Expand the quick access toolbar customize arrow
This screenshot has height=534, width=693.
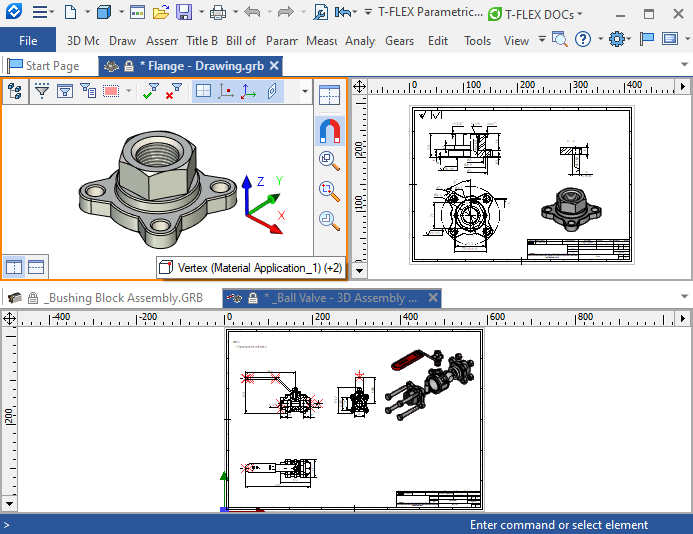(368, 12)
